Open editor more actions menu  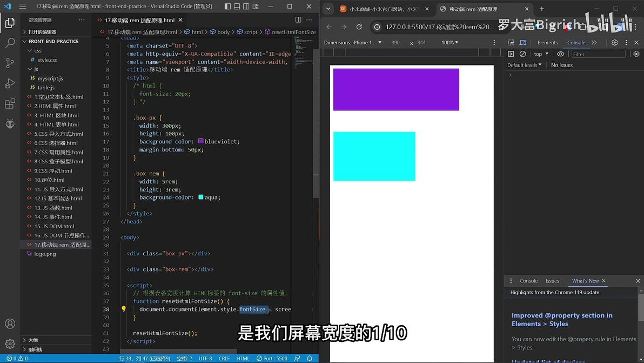309,19
